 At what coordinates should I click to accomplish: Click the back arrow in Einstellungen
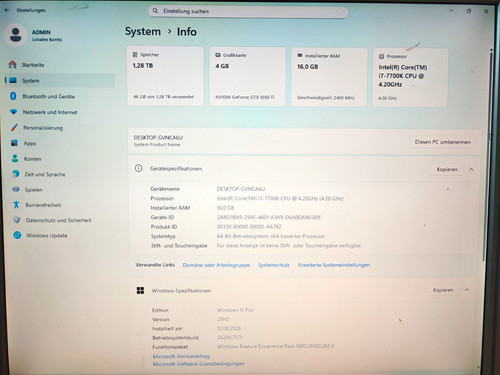pos(7,10)
